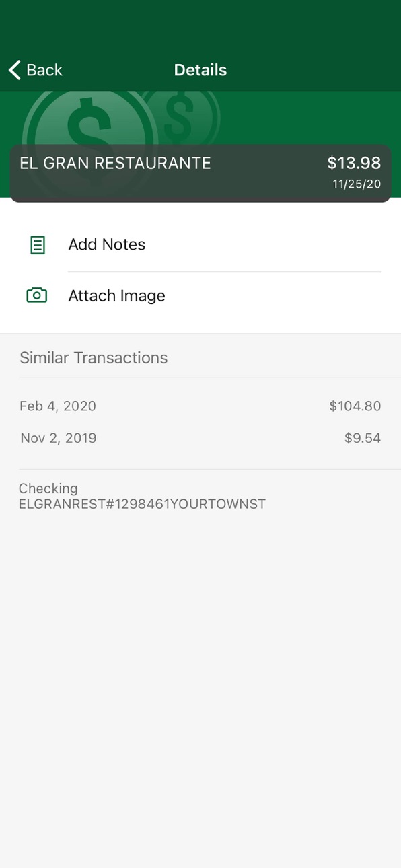Screen dimensions: 401x868
Task: Tap the camera icon beside Attach Image
Action: pyautogui.click(x=36, y=295)
